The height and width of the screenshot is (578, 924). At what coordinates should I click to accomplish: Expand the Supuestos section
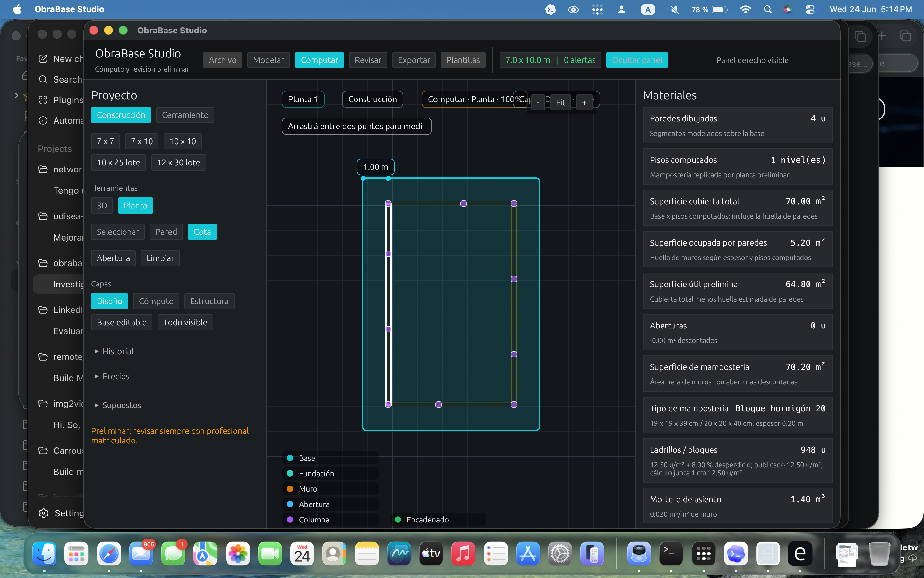pyautogui.click(x=118, y=405)
